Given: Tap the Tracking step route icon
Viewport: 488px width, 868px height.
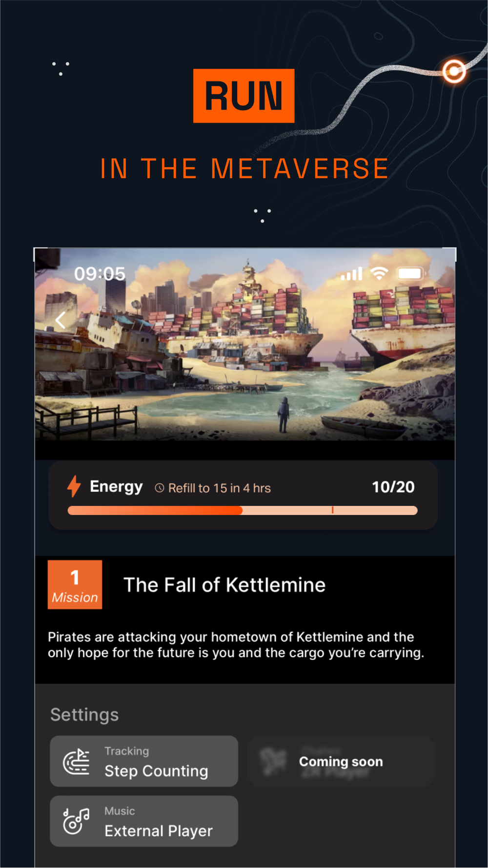Looking at the screenshot, I should coord(77,762).
